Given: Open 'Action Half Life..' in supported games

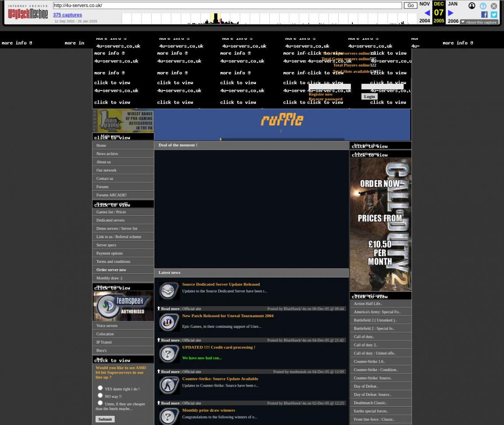Looking at the screenshot, I should click(x=381, y=304).
